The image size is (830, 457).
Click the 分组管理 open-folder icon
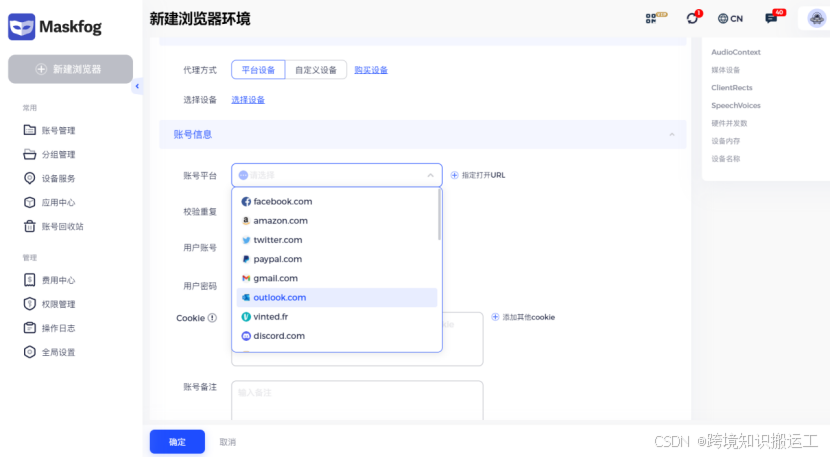tap(30, 154)
